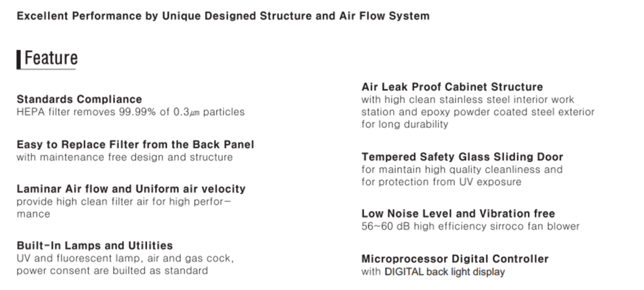This screenshot has height=290, width=644.
Task: Click the "56~60 dB" fan blower line
Action: pyautogui.click(x=470, y=226)
